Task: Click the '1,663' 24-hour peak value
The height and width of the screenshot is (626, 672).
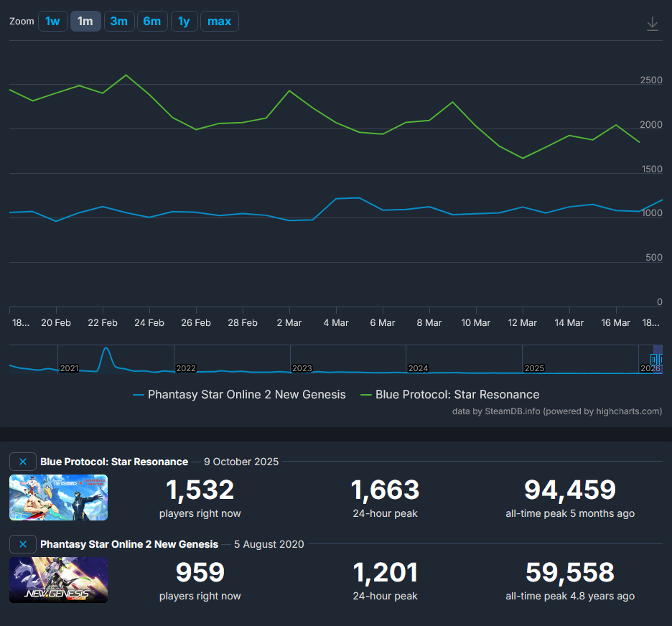Action: click(385, 490)
